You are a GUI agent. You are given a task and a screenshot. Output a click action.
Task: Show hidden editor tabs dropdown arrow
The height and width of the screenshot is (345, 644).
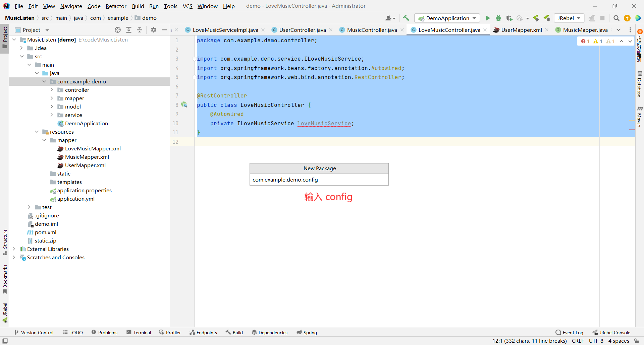[619, 30]
